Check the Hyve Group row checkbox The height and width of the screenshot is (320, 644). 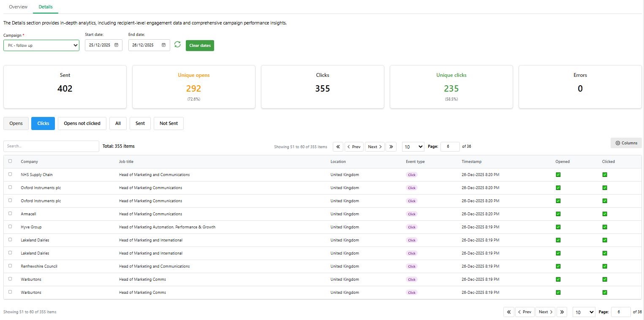pyautogui.click(x=11, y=227)
